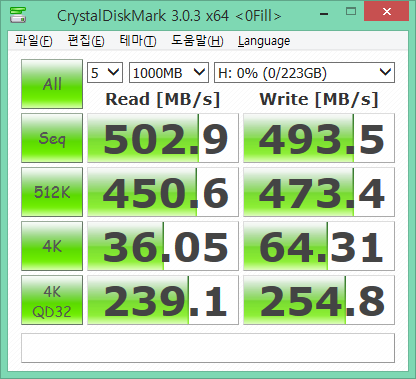The image size is (416, 379).
Task: Open the 파일(F) menu
Action: click(34, 41)
